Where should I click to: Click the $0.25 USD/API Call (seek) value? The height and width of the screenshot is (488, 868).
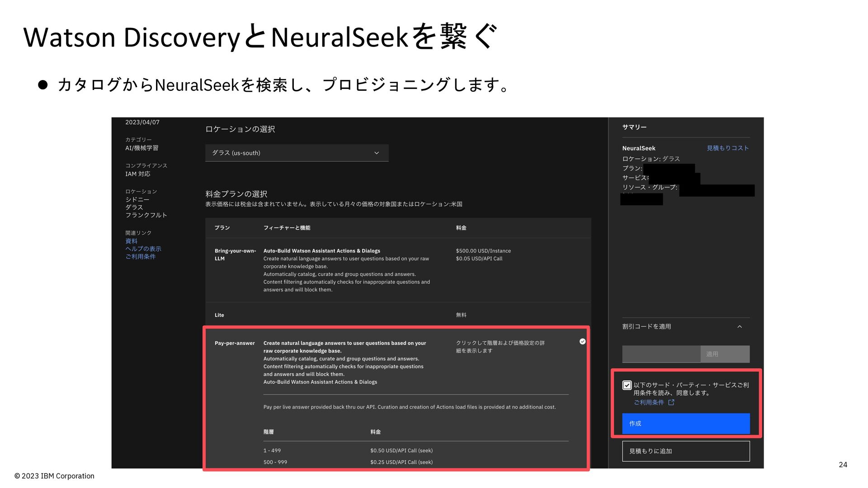click(x=401, y=462)
